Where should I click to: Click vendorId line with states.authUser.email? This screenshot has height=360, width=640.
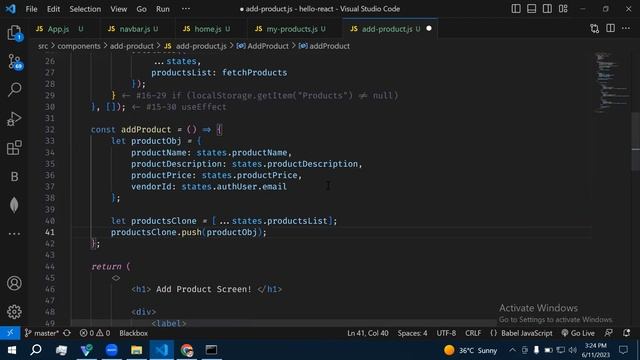coord(209,187)
